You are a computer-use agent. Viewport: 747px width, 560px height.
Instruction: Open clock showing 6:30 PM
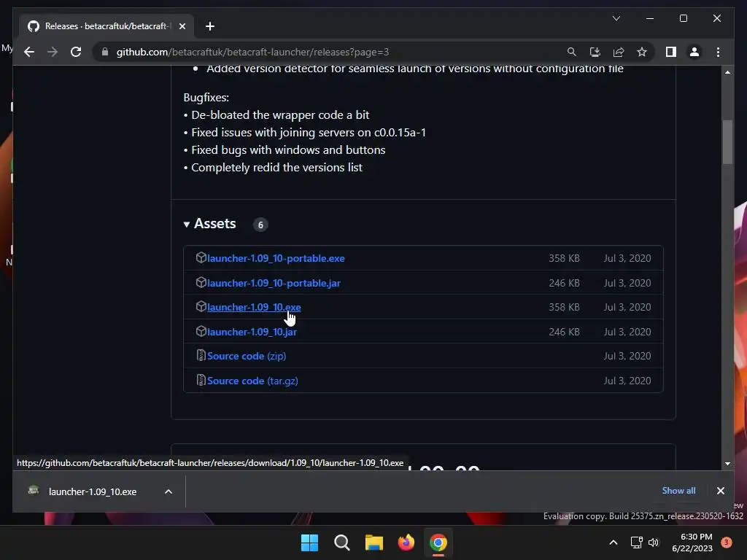(x=692, y=542)
